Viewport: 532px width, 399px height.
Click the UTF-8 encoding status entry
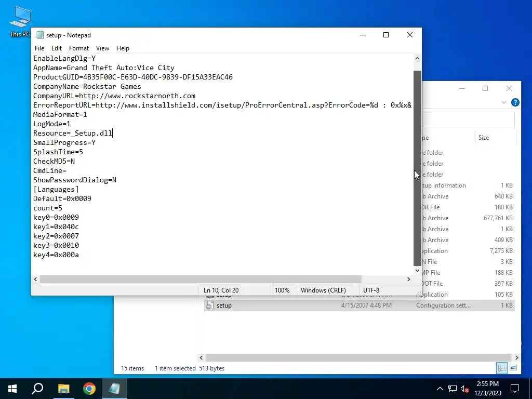pyautogui.click(x=371, y=290)
